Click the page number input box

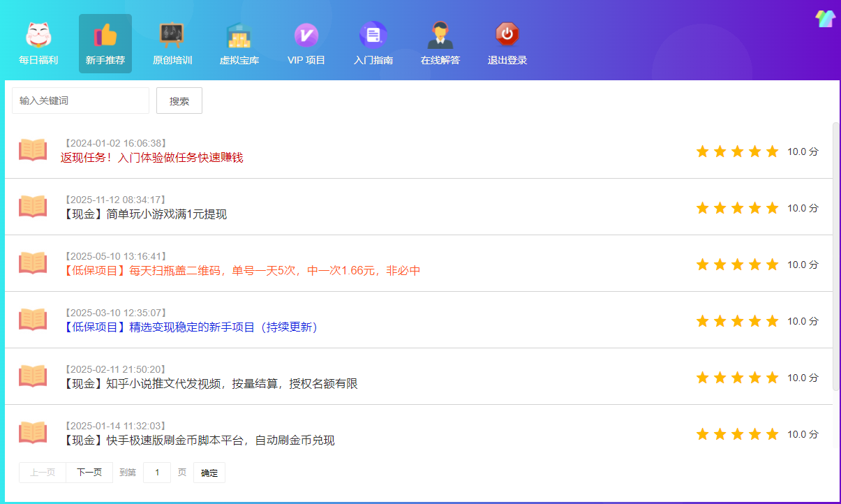[157, 473]
